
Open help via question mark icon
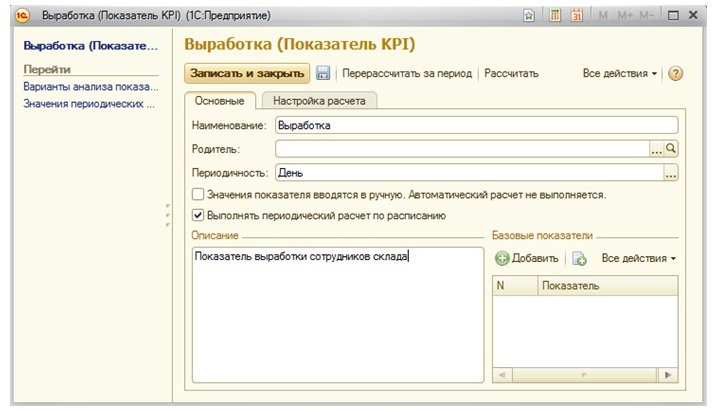coord(675,74)
